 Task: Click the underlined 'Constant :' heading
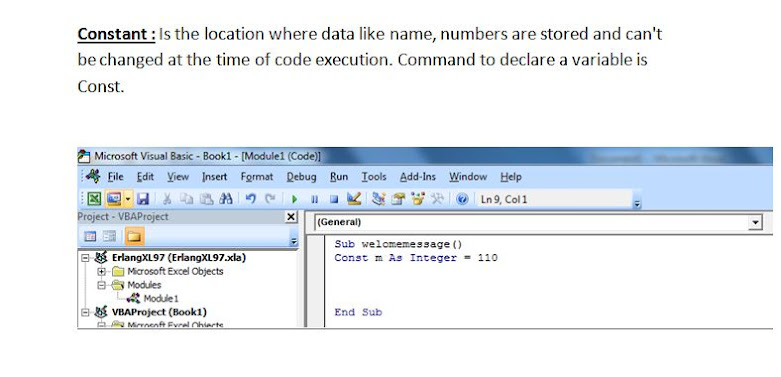coord(117,34)
